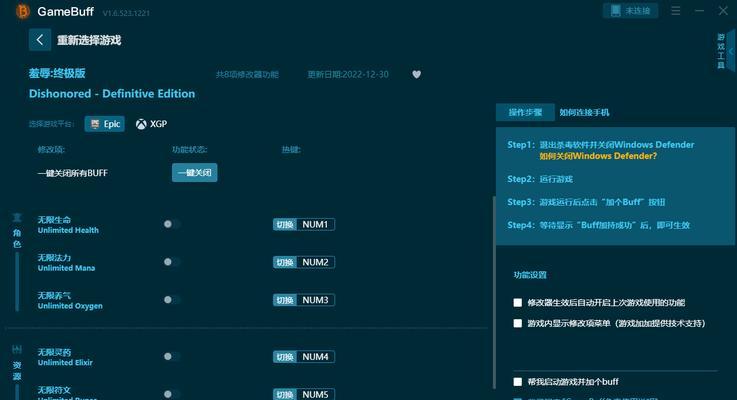Toggle Unlimited Oxygen switch
The width and height of the screenshot is (737, 400).
point(171,299)
